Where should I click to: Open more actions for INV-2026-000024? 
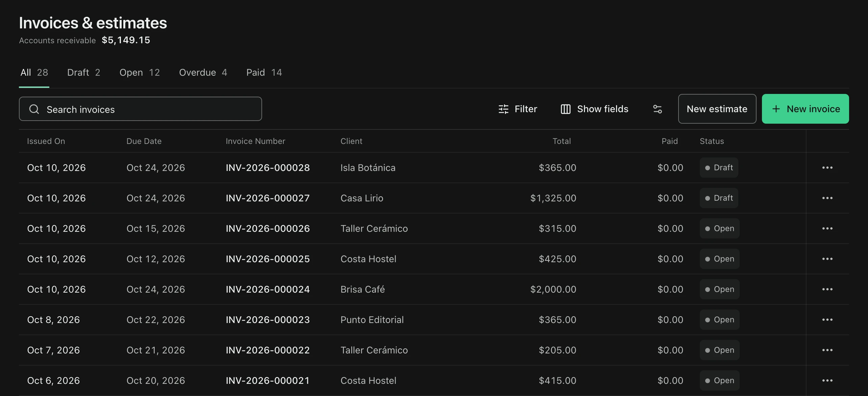tap(827, 289)
